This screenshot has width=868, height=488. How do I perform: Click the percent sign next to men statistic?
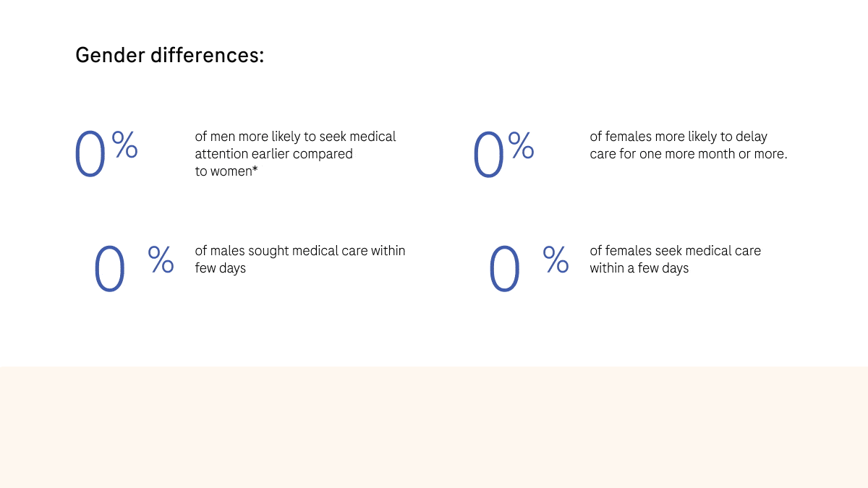coord(124,145)
